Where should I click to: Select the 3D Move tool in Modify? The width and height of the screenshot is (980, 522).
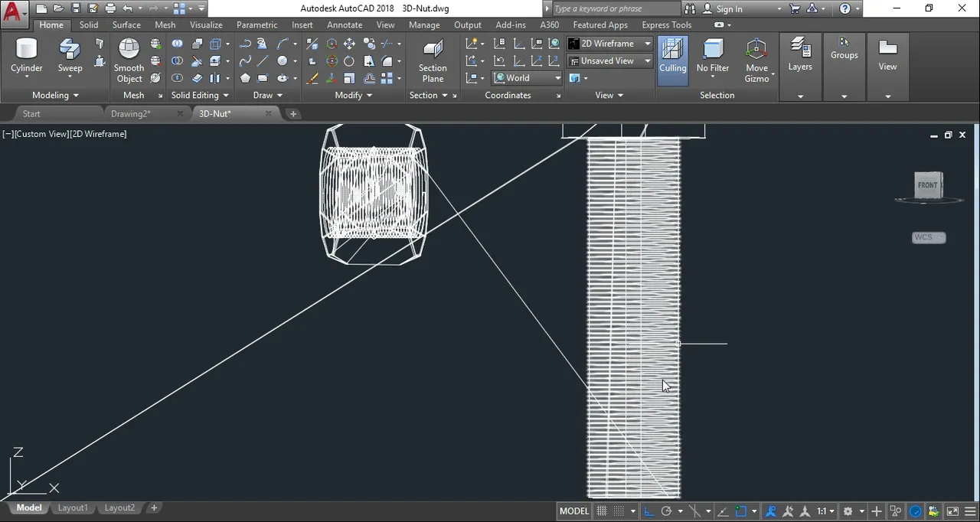[332, 44]
